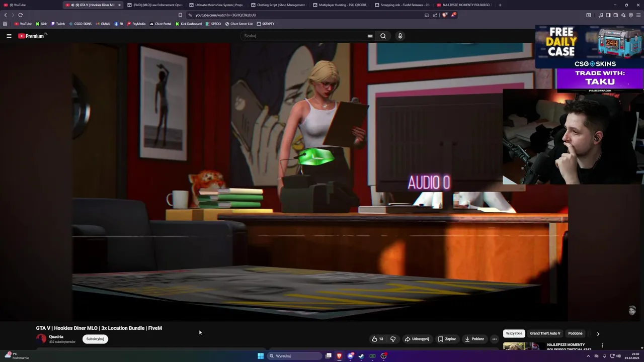This screenshot has width=644, height=362.
Task: Open more actions ellipsis below the video
Action: (x=494, y=339)
